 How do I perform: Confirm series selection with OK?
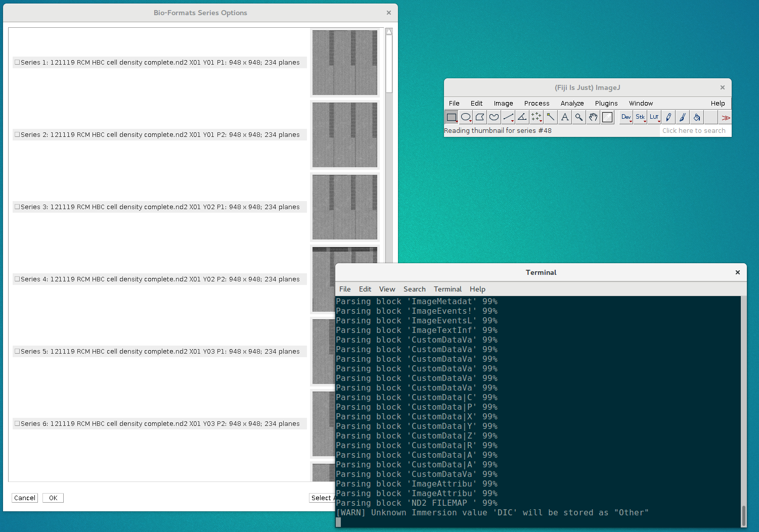pyautogui.click(x=53, y=498)
